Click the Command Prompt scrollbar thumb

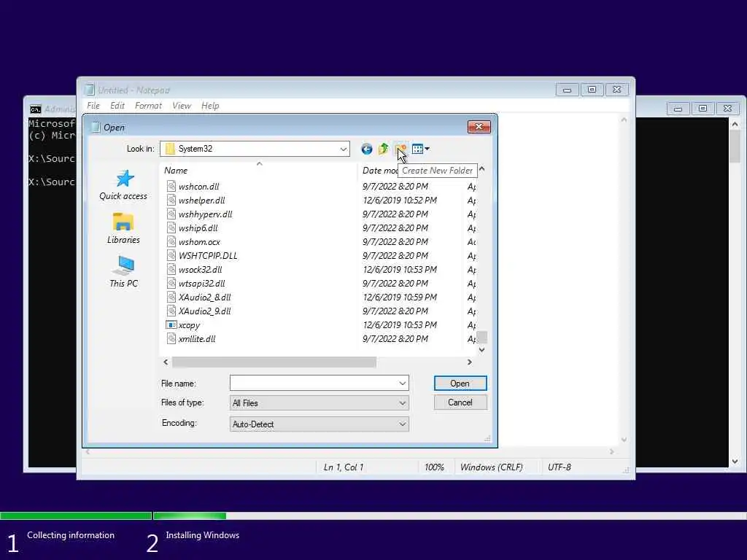[735, 147]
